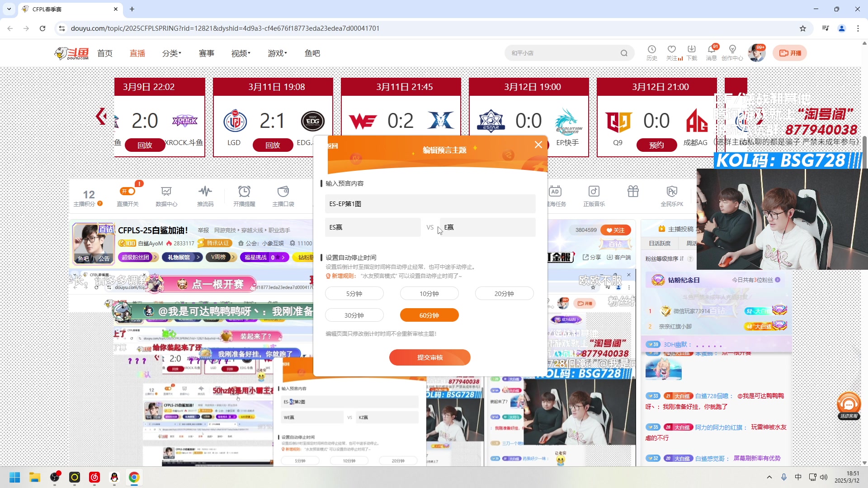Open the 正版音乐 music icon

click(x=594, y=192)
